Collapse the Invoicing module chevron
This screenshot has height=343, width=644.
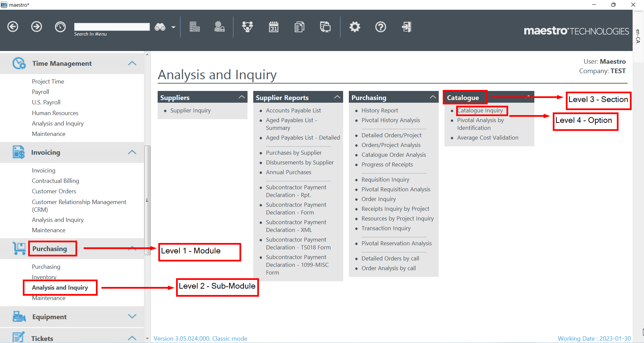(132, 152)
